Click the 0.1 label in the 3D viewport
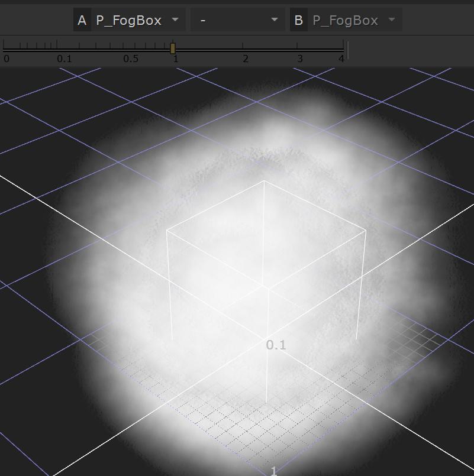 tap(276, 345)
